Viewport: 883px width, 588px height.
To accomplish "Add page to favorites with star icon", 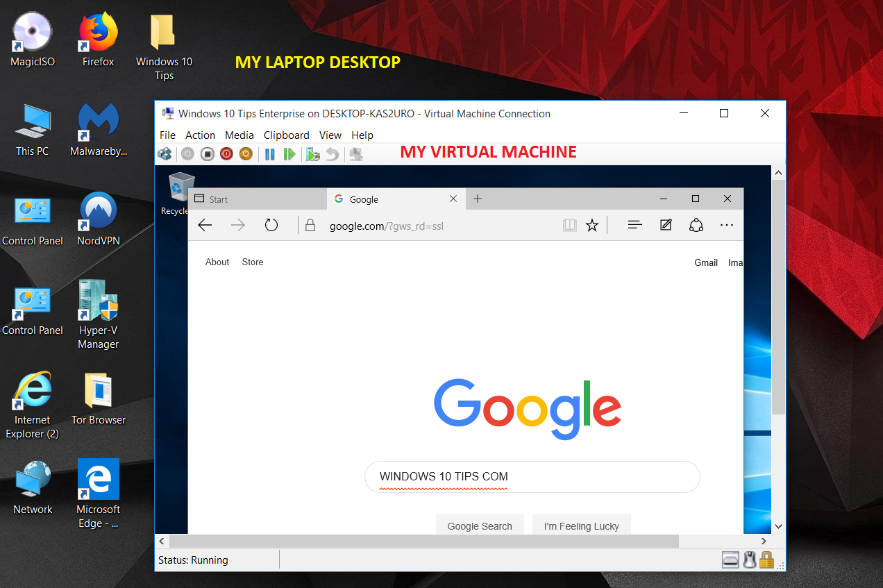I will pos(592,226).
